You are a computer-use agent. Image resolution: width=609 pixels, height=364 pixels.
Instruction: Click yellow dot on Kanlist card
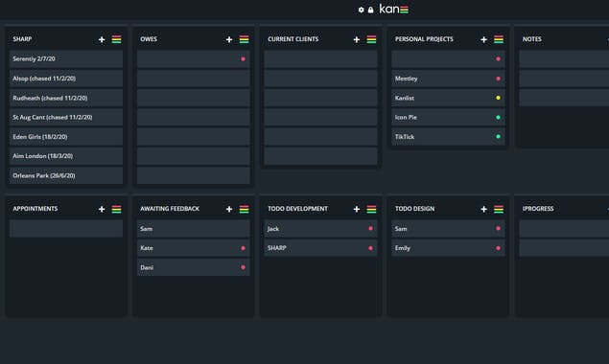coord(498,98)
